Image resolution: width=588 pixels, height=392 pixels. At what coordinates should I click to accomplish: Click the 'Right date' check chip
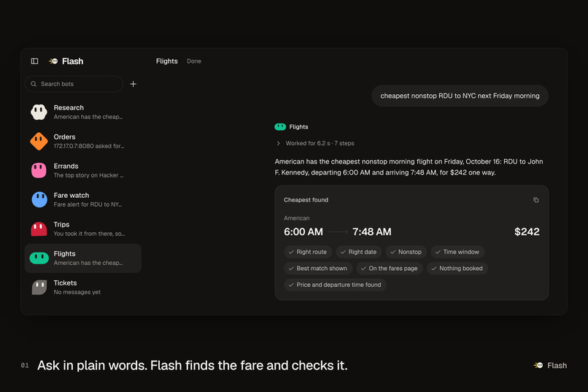(358, 252)
